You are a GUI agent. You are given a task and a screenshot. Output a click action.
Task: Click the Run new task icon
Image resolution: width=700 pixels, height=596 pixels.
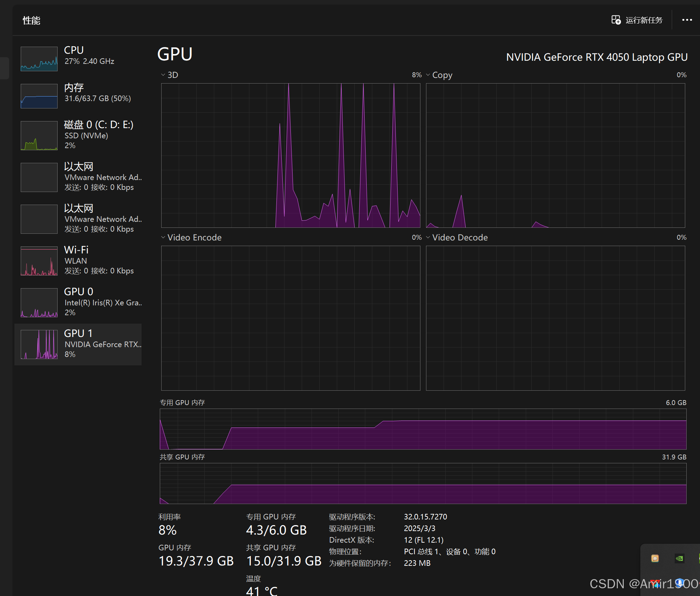pos(616,20)
